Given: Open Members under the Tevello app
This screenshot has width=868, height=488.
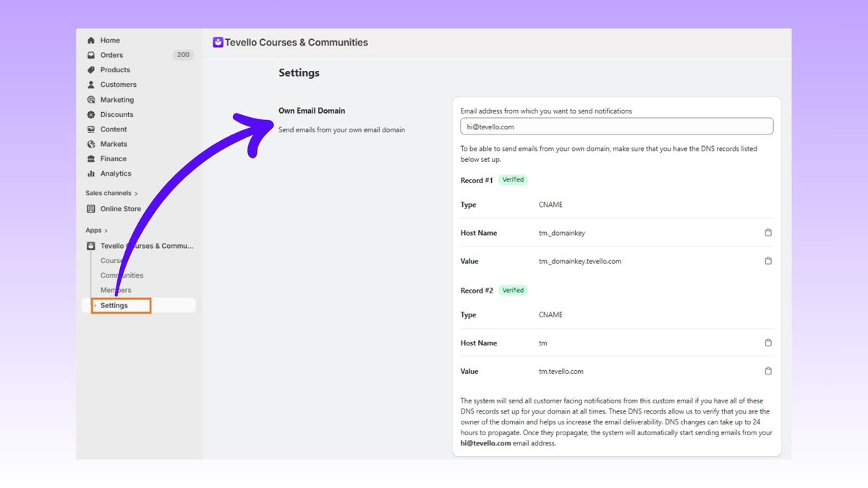Looking at the screenshot, I should click(x=116, y=290).
